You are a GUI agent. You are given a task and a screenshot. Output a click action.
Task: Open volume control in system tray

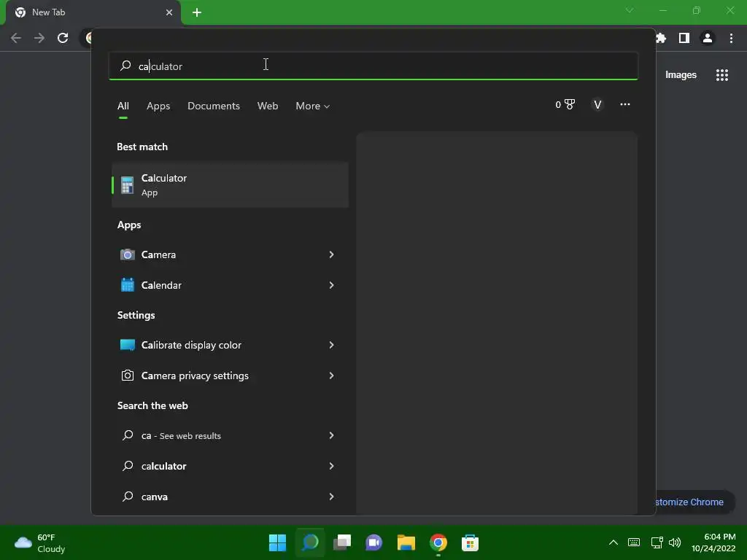point(675,542)
